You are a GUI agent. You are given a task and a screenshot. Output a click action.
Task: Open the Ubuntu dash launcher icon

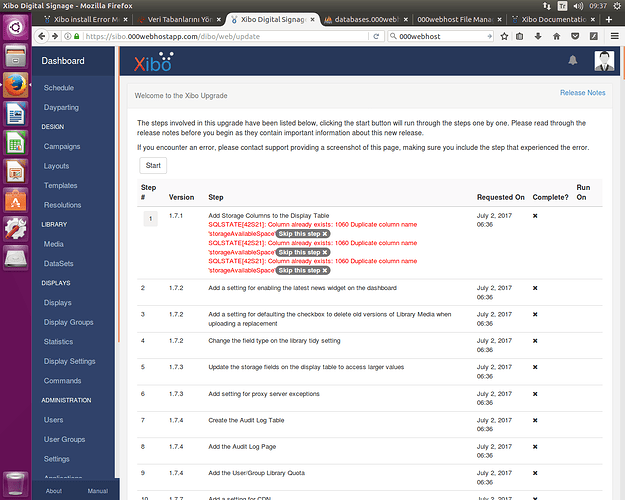tap(16, 27)
